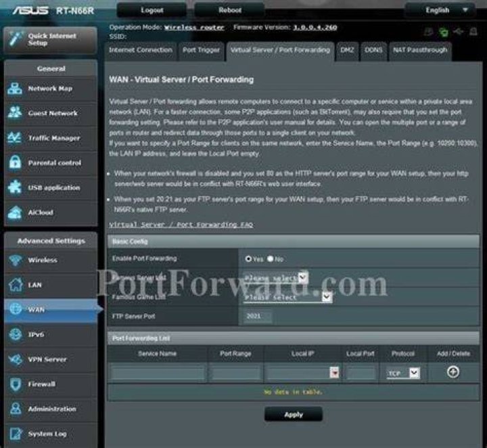Click the USB status icon in header
The height and width of the screenshot is (448, 487).
pyautogui.click(x=458, y=31)
